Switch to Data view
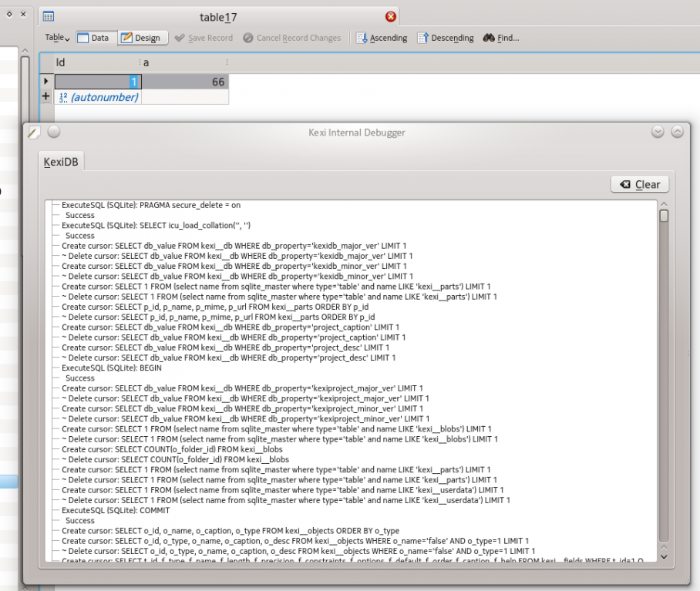The width and height of the screenshot is (700, 591). (x=93, y=38)
